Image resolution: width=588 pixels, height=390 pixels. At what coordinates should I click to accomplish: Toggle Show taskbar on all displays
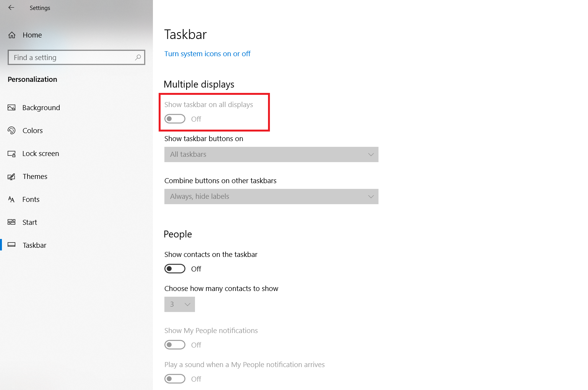click(175, 119)
